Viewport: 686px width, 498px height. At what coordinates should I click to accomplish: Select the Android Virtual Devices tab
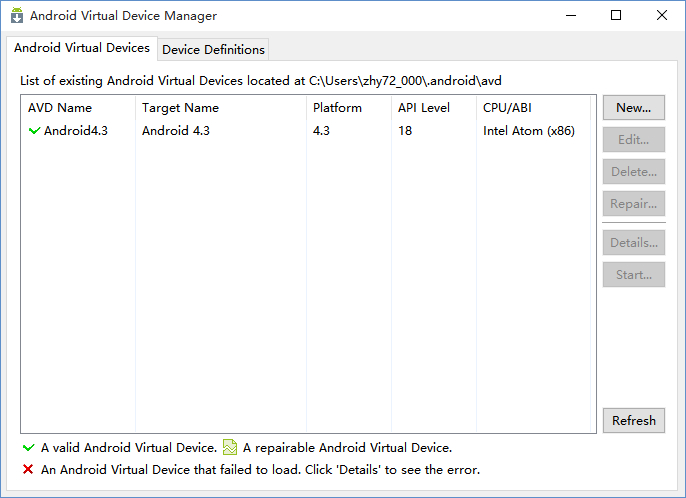82,48
